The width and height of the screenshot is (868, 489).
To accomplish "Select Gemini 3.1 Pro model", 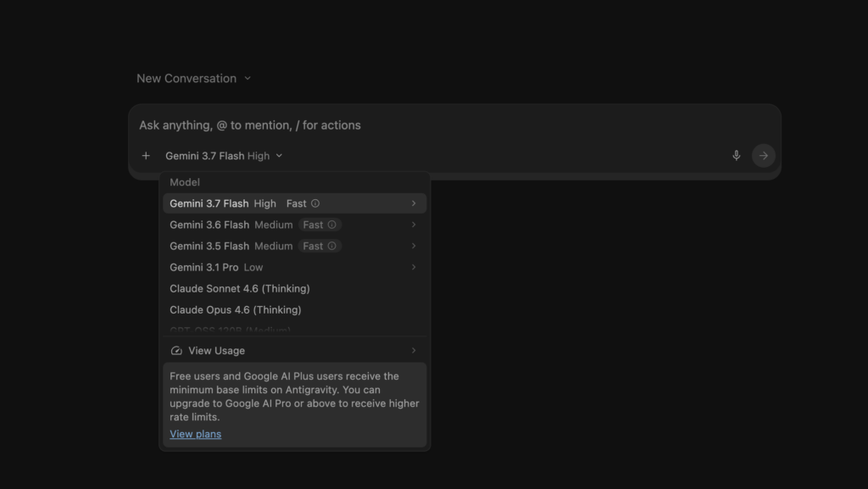I will point(294,267).
